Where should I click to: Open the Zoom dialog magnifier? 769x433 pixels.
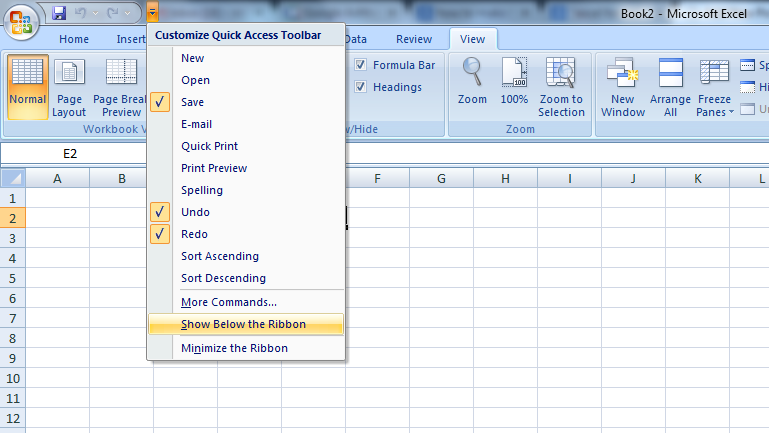point(472,81)
